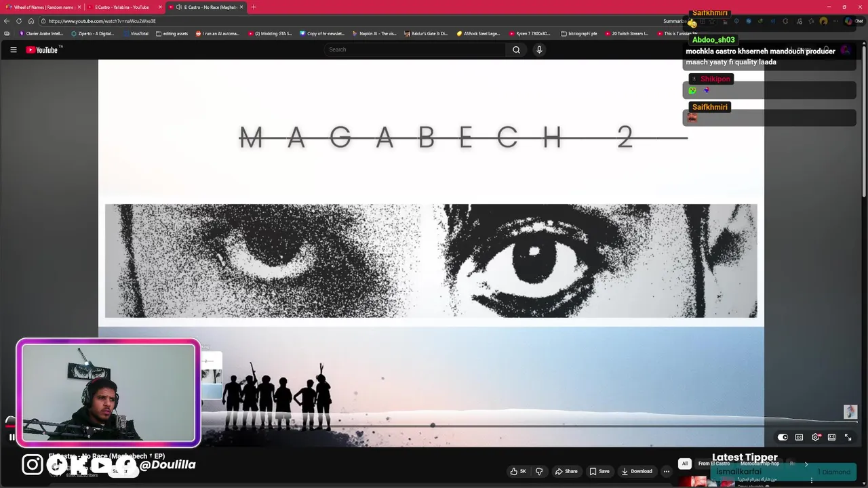Open the 'Baldur's Gate 3: Di...' bookmark
868x488 pixels.
pos(427,33)
